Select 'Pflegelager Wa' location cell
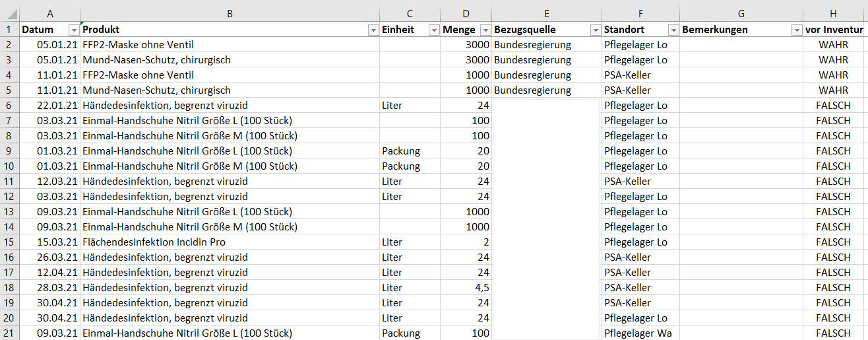The width and height of the screenshot is (868, 340). (640, 333)
